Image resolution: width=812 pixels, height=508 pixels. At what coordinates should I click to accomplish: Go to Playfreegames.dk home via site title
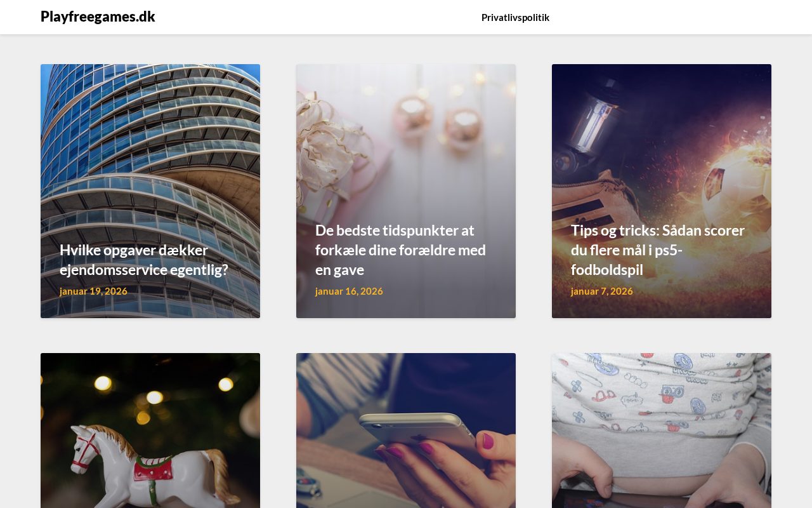pyautogui.click(x=98, y=17)
